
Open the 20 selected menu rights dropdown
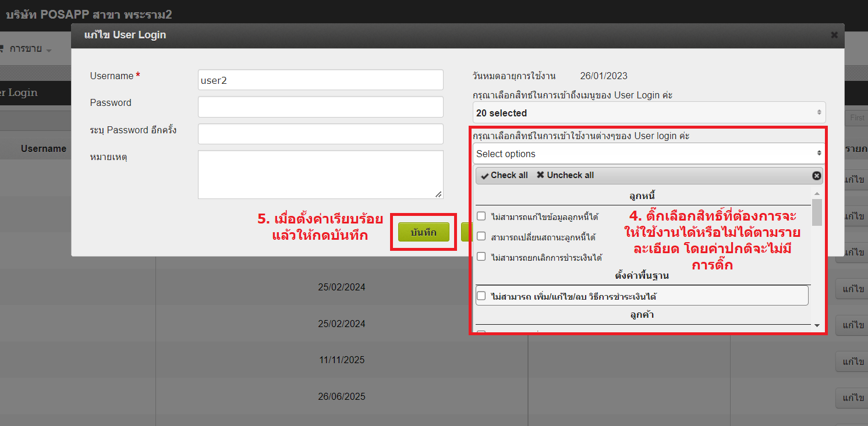[x=649, y=113]
